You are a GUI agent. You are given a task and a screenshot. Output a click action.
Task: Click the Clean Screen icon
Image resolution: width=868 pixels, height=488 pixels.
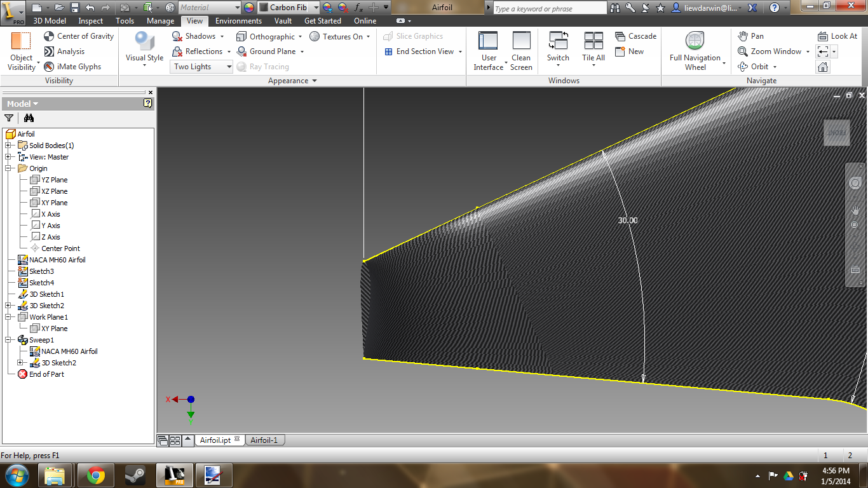(521, 41)
